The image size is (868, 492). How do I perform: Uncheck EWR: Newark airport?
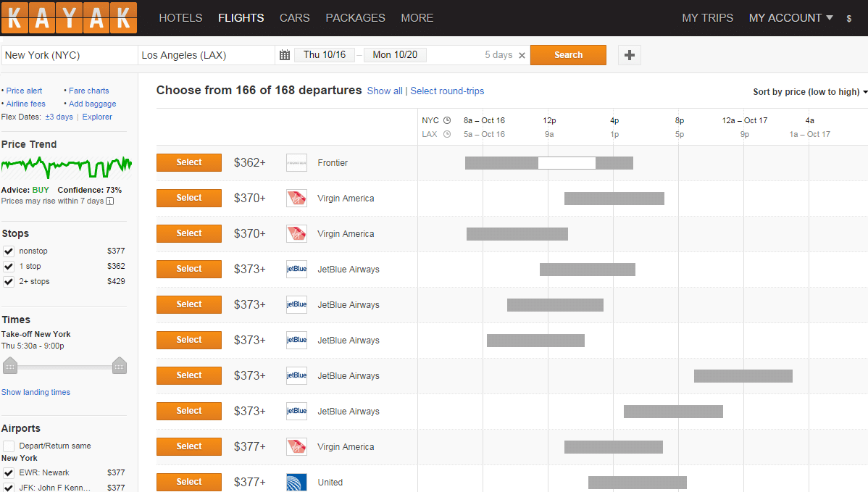[9, 473]
